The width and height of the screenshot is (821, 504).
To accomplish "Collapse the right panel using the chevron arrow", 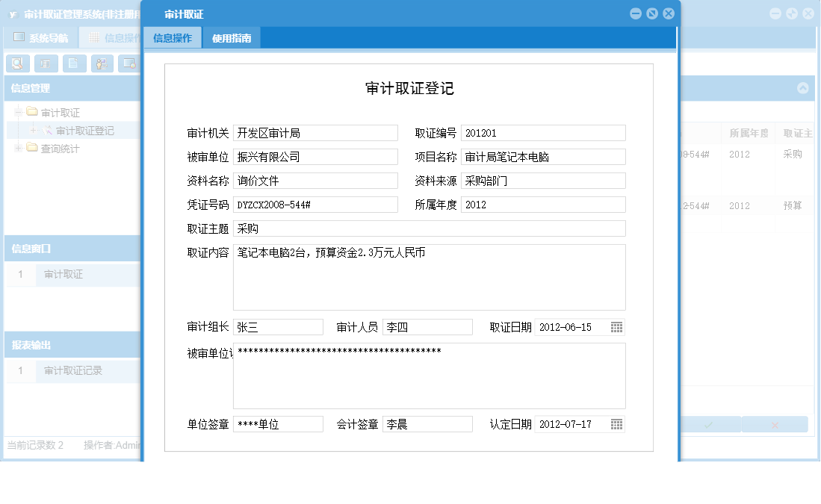I will click(804, 88).
